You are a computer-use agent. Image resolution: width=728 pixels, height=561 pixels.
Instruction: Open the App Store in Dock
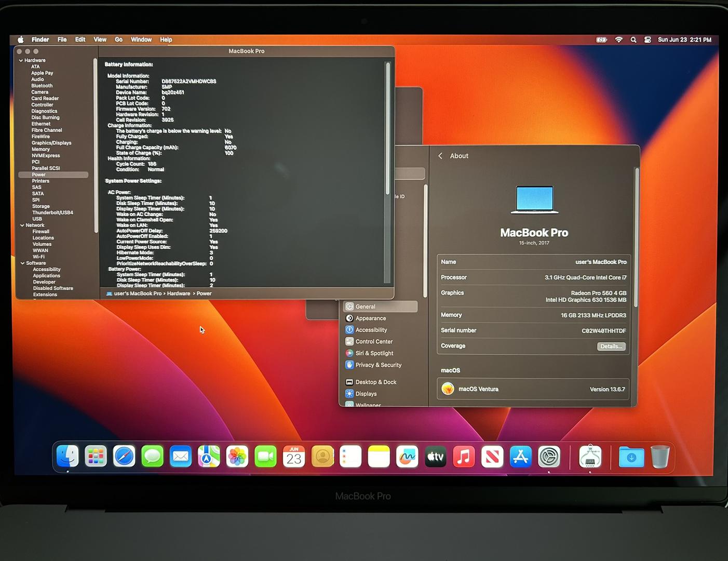click(520, 456)
